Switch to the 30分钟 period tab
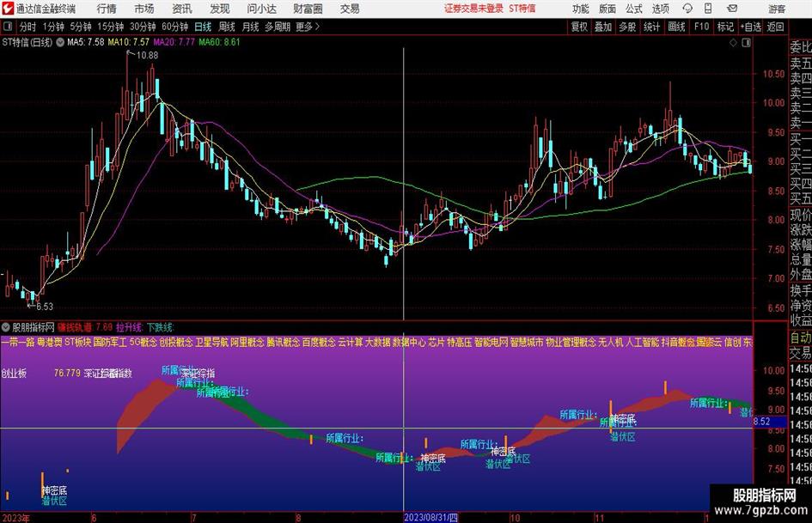 click(143, 27)
